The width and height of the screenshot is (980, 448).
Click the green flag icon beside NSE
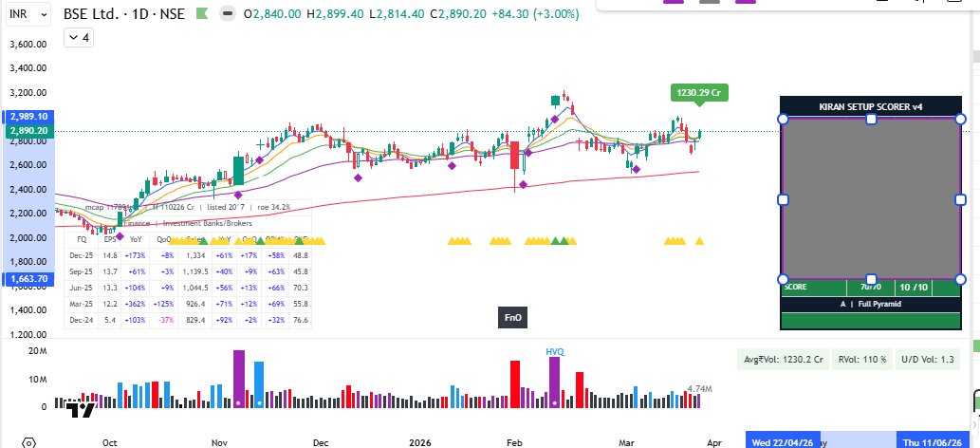(202, 13)
